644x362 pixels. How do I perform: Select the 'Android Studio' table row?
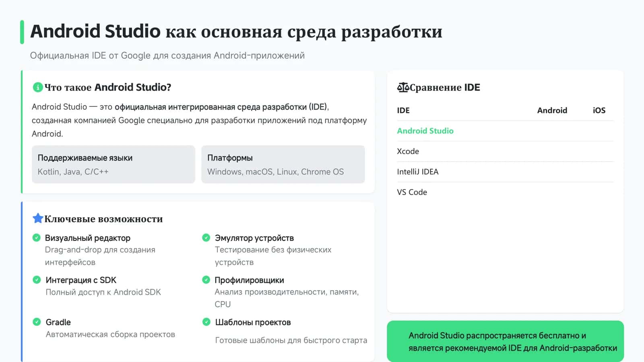click(505, 131)
